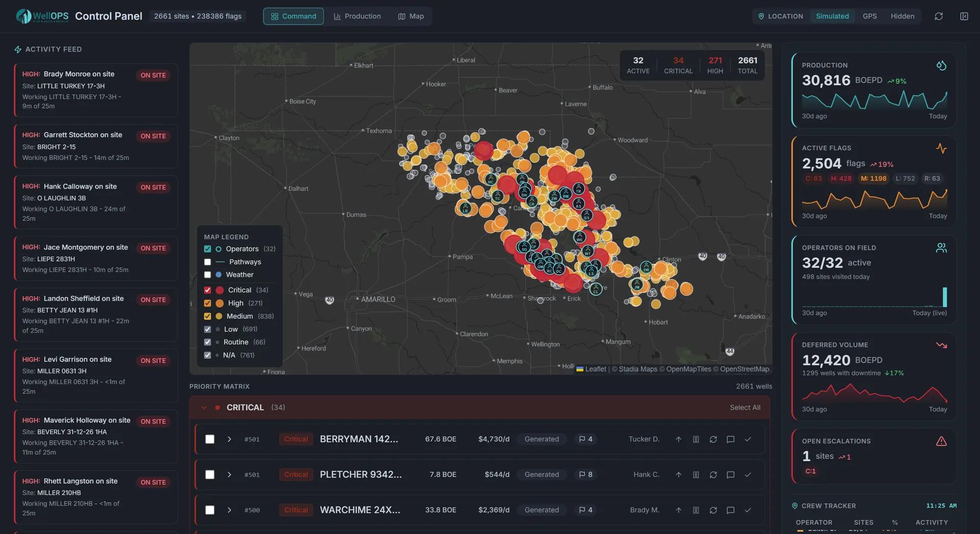Click the H: 428 flags badge

[x=841, y=179]
